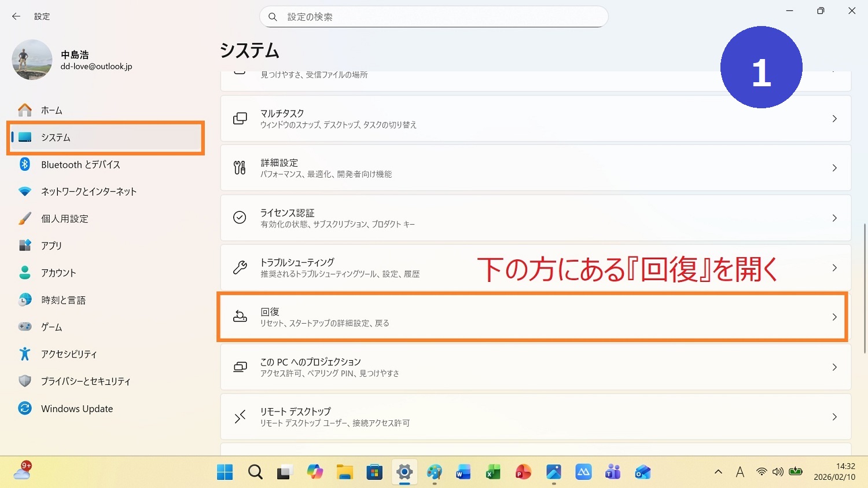This screenshot has width=868, height=488.
Task: Click the ネットワークとインターネット Wi-Fi icon
Action: coord(25,192)
